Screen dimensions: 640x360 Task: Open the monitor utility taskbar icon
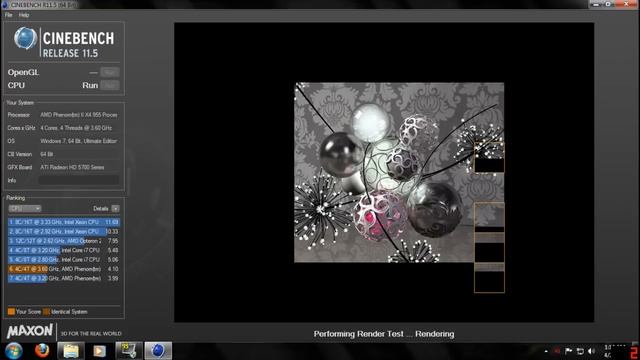[x=129, y=351]
